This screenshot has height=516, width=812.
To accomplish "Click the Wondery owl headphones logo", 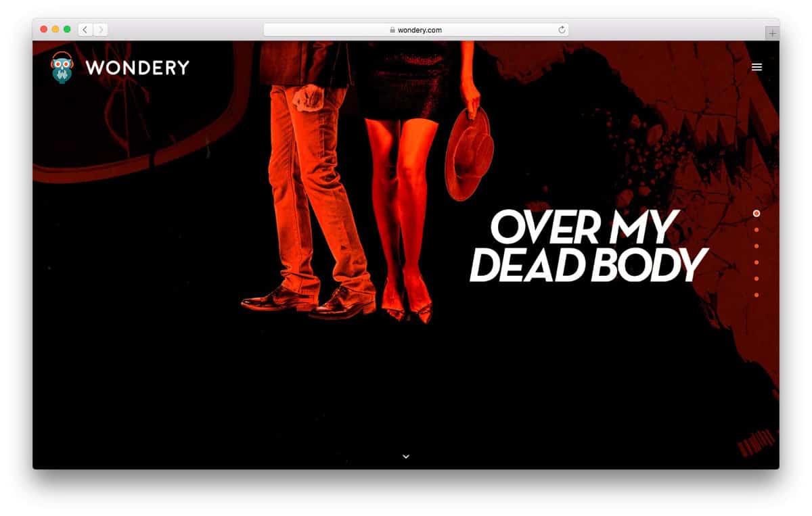I will coord(62,68).
